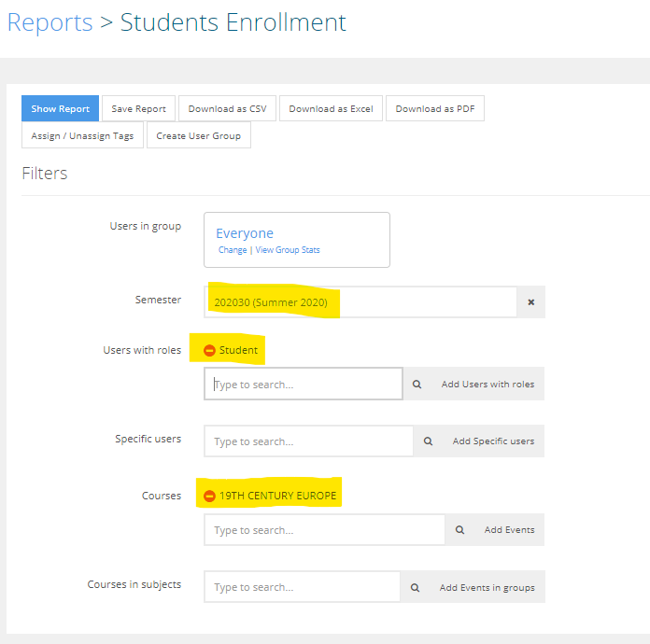
Task: Download the report as Excel
Action: coord(331,109)
